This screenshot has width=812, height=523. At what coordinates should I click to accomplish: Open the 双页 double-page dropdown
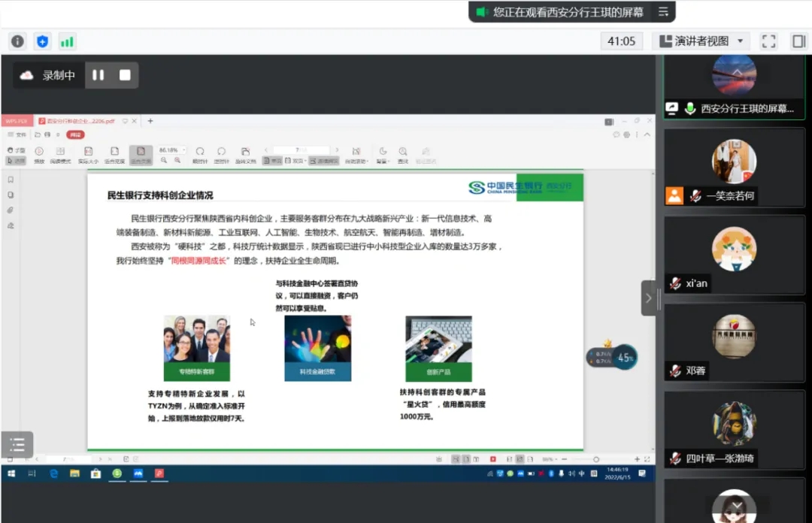295,161
